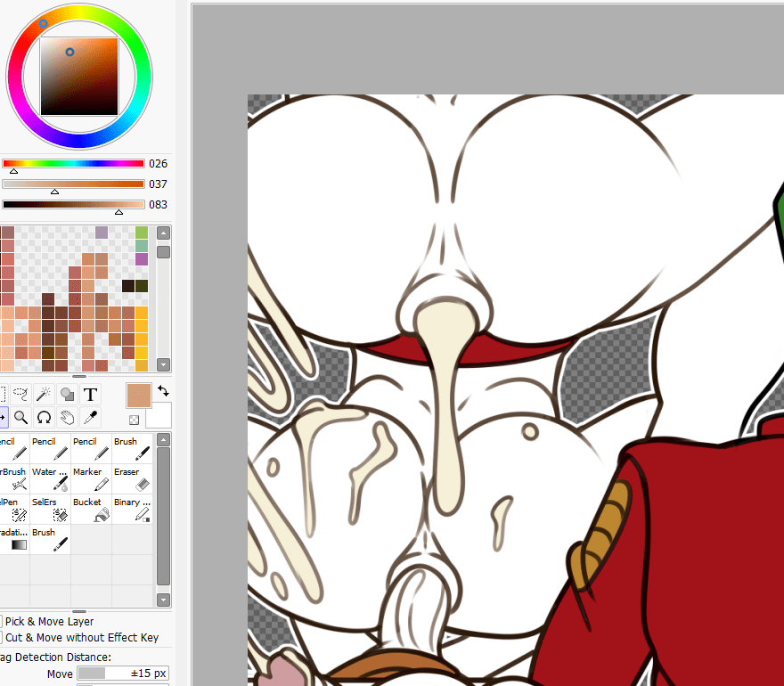This screenshot has width=784, height=686.
Task: Click the hue slider bar
Action: pyautogui.click(x=73, y=164)
